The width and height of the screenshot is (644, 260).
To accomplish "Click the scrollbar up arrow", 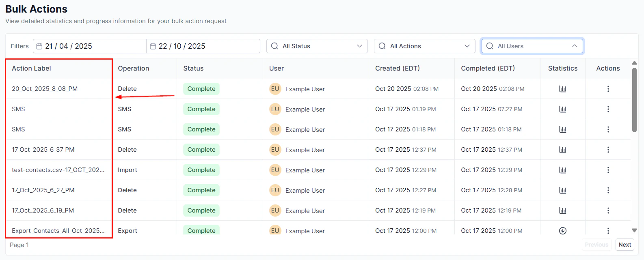I will 634,63.
